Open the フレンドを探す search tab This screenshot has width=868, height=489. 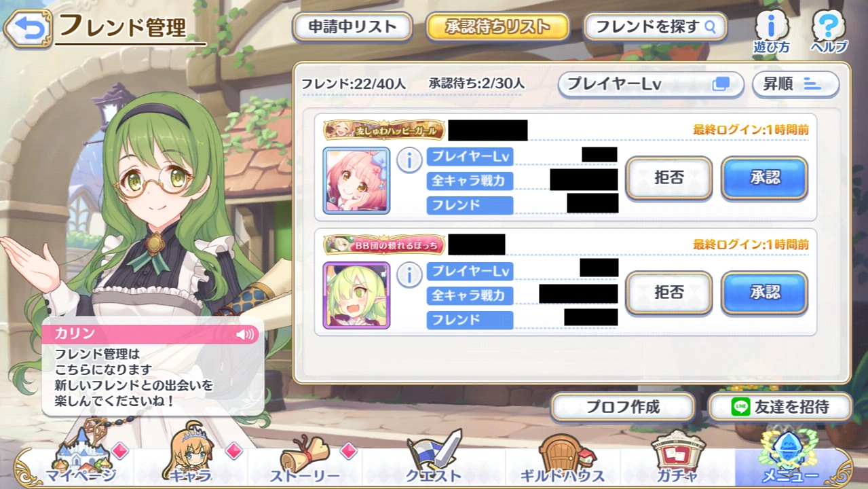click(656, 27)
